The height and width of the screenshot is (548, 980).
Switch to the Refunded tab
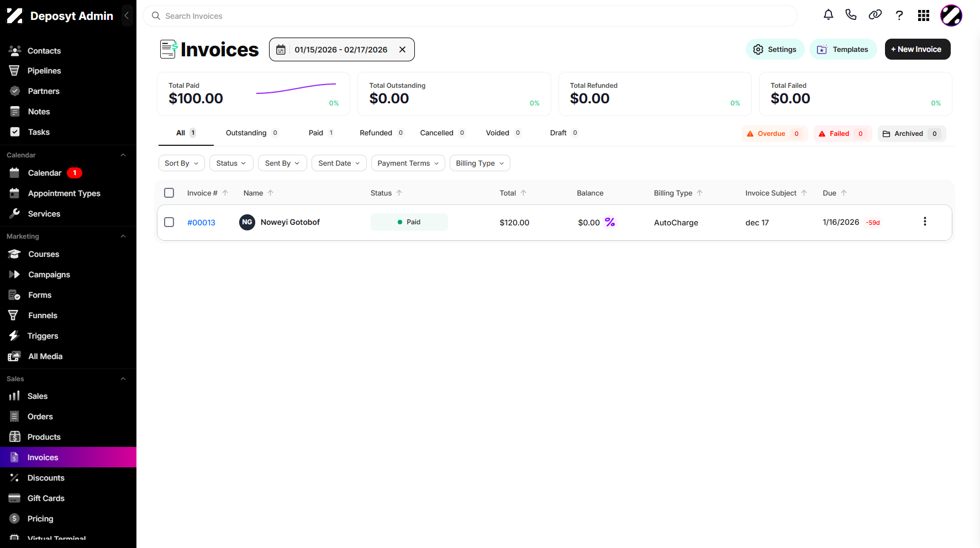382,133
